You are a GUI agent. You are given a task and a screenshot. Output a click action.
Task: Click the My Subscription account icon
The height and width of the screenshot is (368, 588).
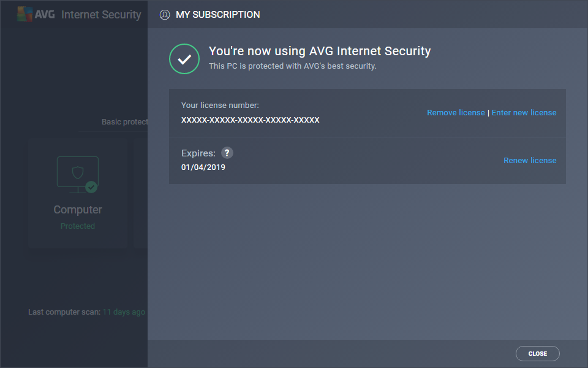(165, 15)
